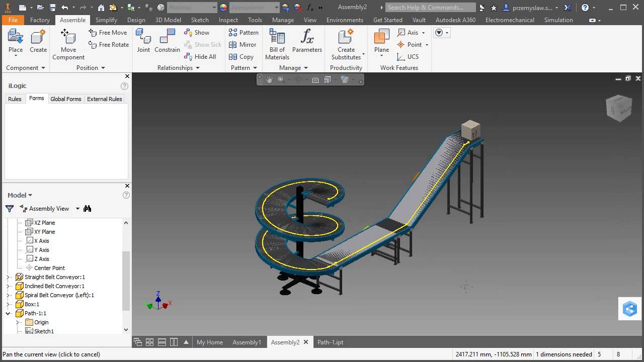Select the Mirror components tool
This screenshot has height=362, width=644.
(x=243, y=44)
